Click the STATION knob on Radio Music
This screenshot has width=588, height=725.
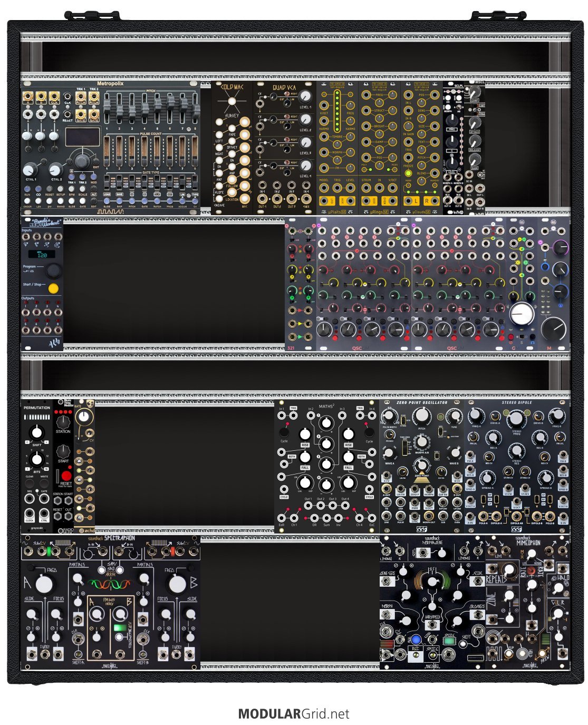[63, 422]
